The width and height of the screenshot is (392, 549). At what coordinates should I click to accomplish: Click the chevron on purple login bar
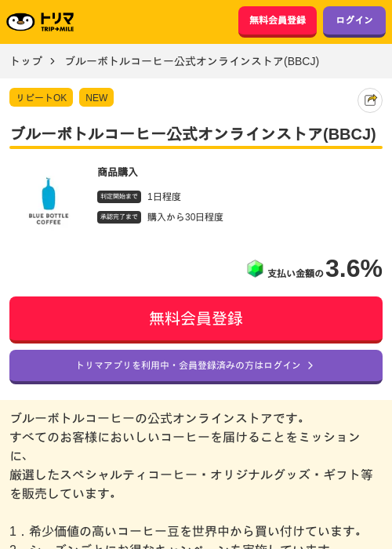(310, 365)
